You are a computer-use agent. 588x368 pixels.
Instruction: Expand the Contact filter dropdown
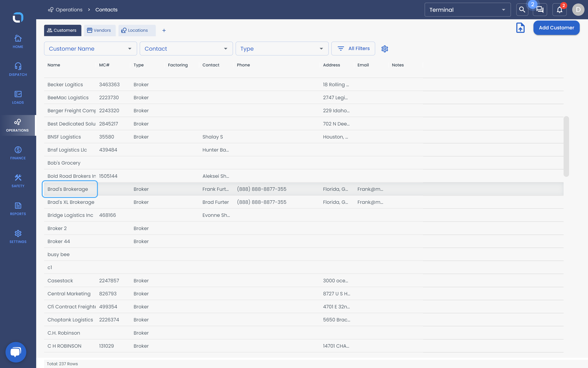[x=186, y=49]
